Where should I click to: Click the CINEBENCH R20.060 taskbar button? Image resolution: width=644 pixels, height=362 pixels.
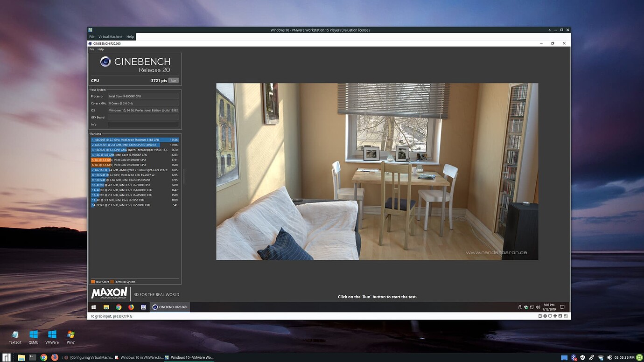pos(170,307)
